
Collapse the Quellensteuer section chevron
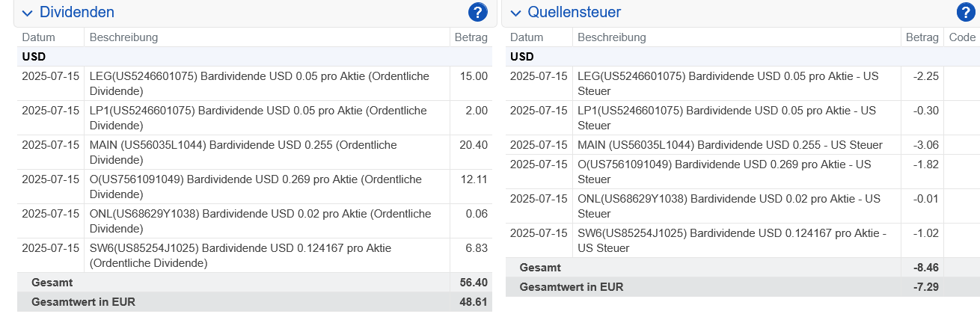(516, 13)
